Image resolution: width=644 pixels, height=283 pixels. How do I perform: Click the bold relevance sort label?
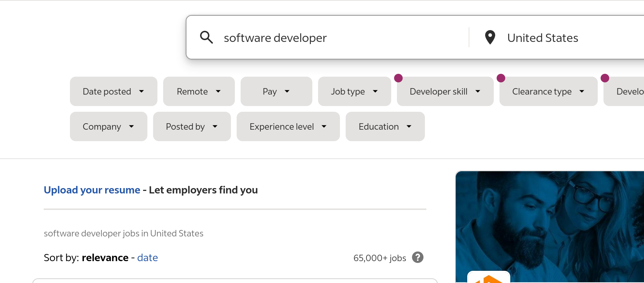[105, 258]
